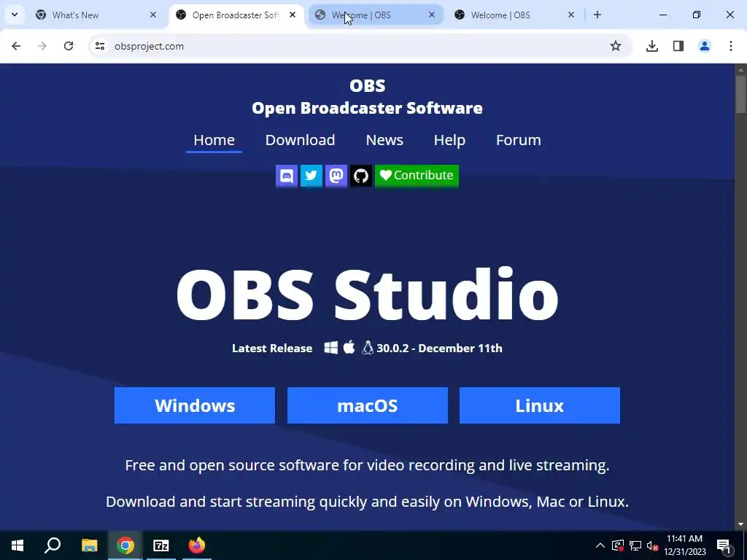Switch to the last Welcome | OBS tab
Image resolution: width=747 pixels, height=560 pixels.
tap(516, 15)
